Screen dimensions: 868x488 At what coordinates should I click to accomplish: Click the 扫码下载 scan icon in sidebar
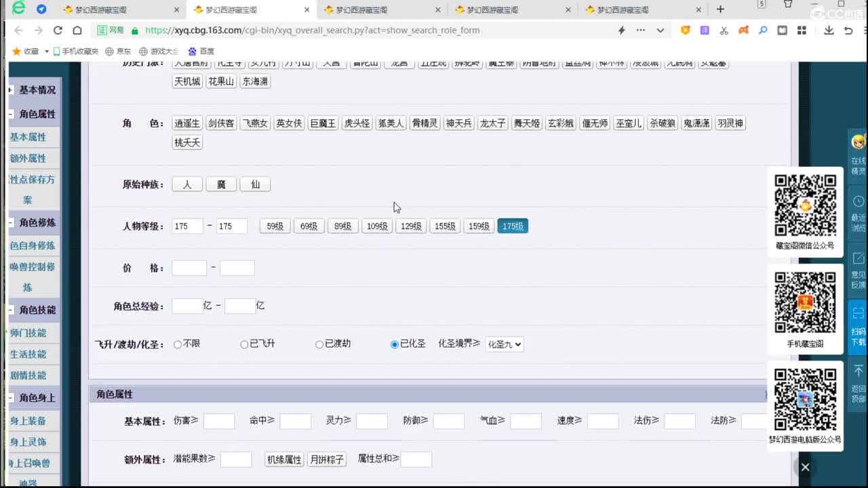tap(859, 312)
